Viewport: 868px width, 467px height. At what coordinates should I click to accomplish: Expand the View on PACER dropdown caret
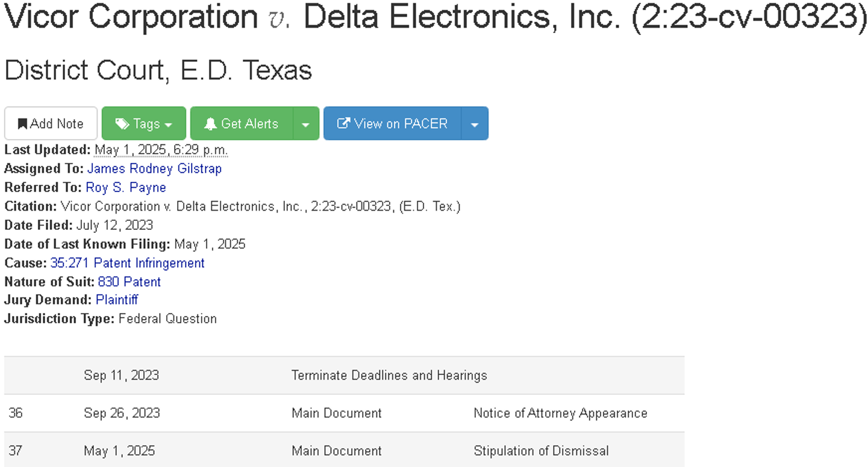point(475,123)
